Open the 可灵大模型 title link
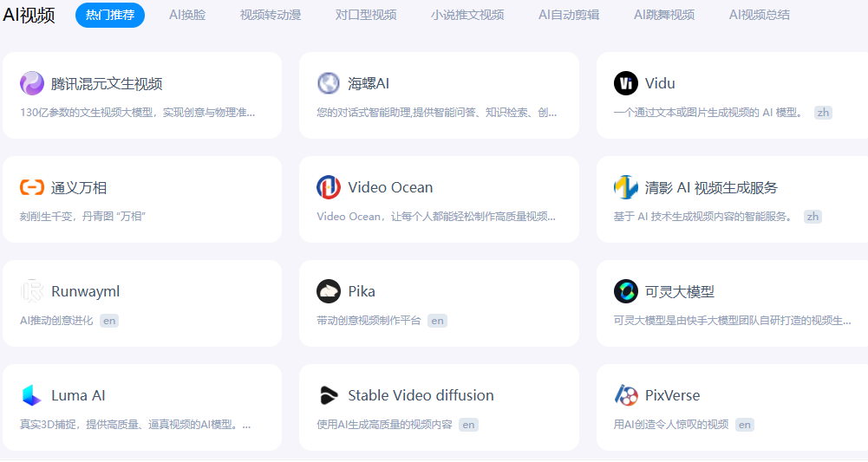This screenshot has width=868, height=462. click(679, 291)
